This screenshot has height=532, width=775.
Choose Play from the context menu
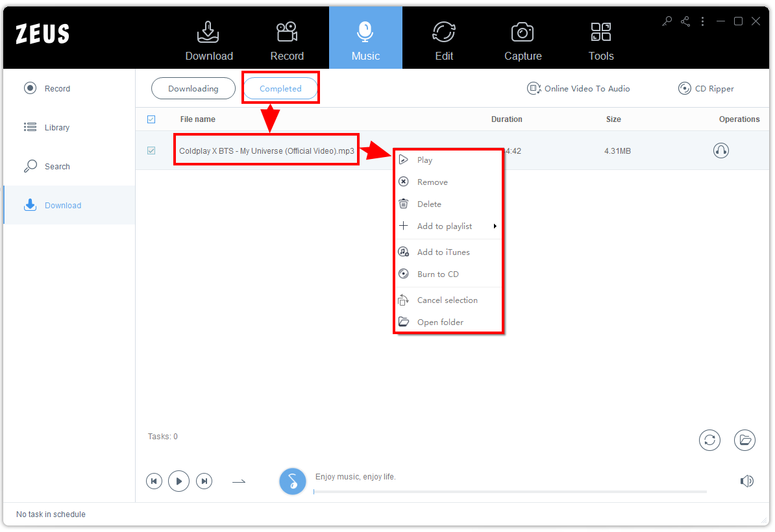point(449,160)
